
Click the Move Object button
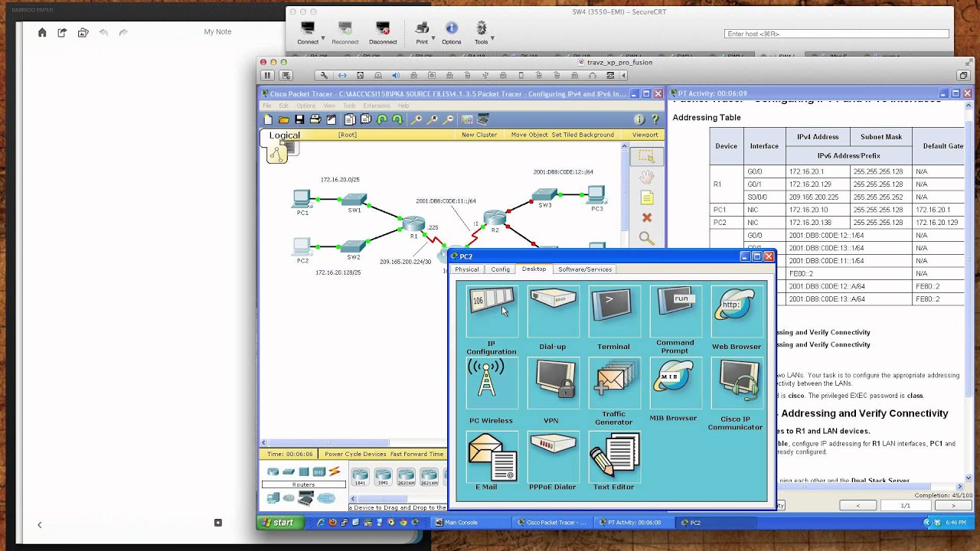[530, 135]
